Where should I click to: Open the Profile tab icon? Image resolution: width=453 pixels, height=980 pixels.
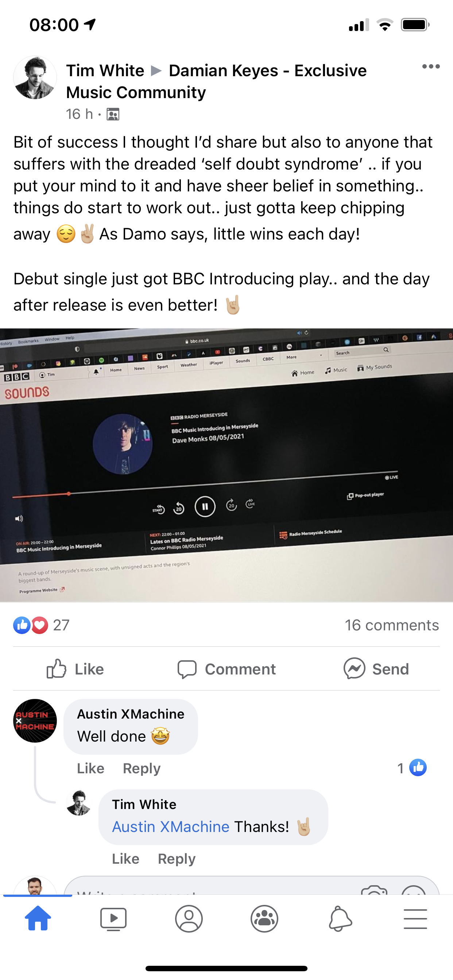pyautogui.click(x=189, y=919)
